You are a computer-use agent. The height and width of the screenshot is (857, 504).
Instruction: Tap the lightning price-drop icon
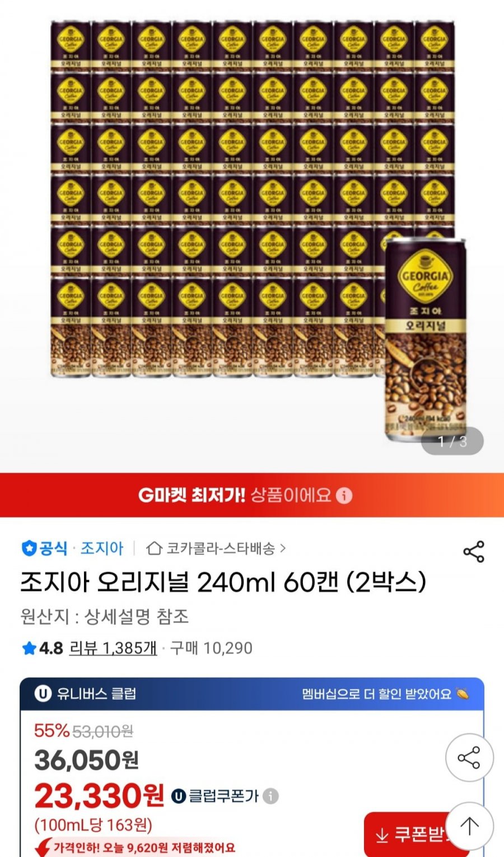pos(43,847)
